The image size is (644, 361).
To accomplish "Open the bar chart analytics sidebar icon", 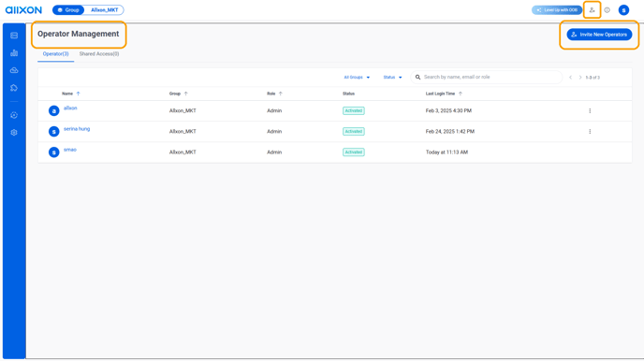I will (14, 53).
